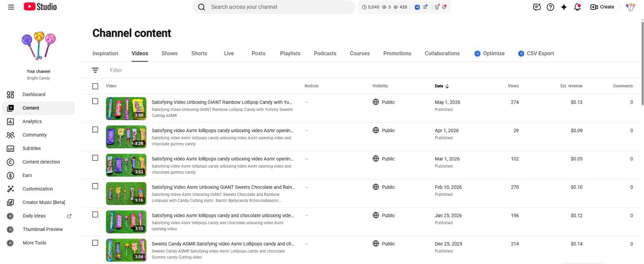Open the blue IQ extension icon in top bar
The image size is (644, 264).
pos(417,7)
